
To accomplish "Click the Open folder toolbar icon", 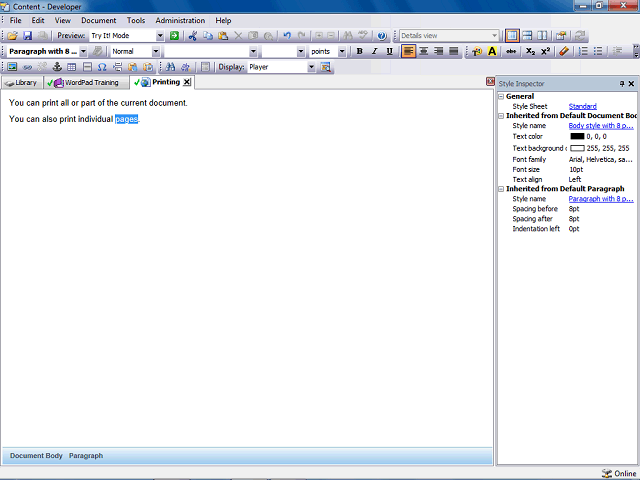I will coord(12,36).
